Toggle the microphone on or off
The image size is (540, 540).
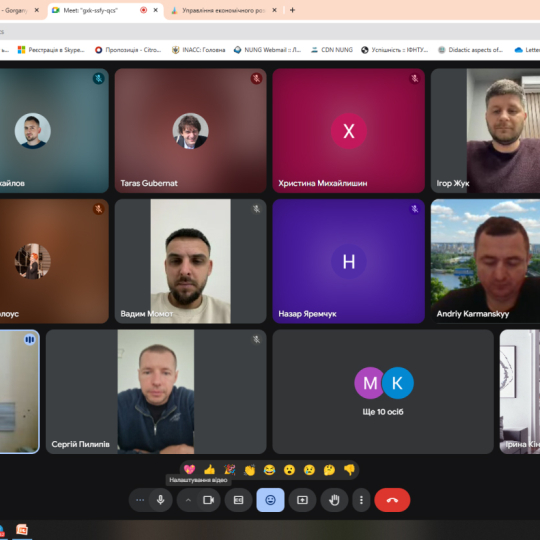[160, 500]
